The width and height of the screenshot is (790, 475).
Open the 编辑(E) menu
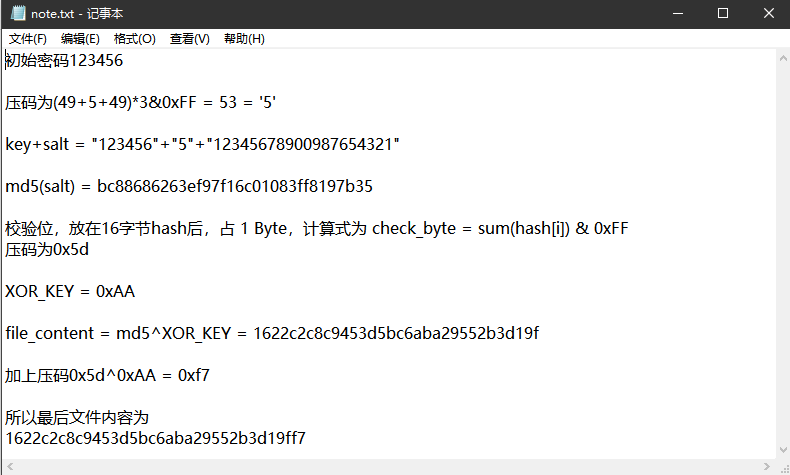click(80, 39)
